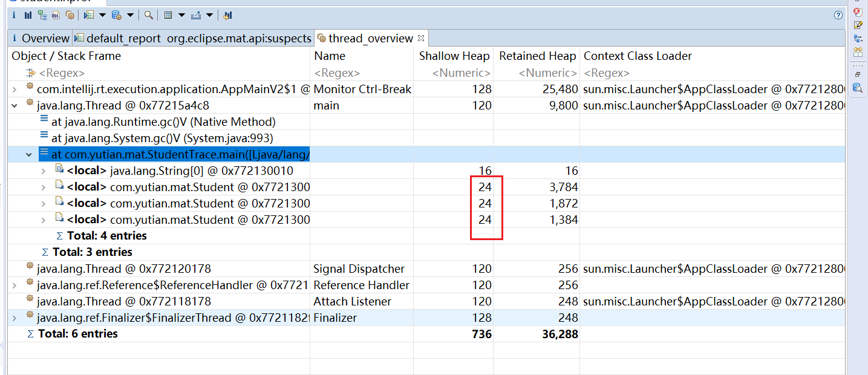Viewport: 868px width, 375px height.
Task: Open the run expert report dropdown arrow
Action: tap(102, 15)
